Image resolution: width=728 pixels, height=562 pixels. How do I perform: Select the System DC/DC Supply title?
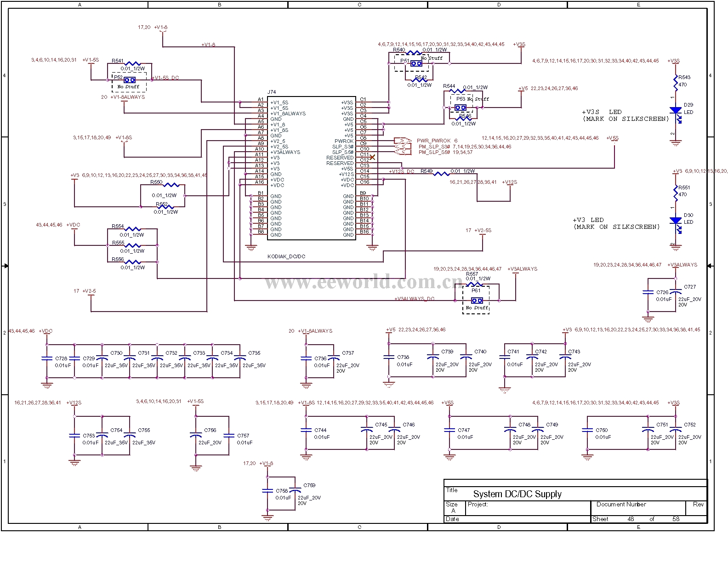coord(518,494)
